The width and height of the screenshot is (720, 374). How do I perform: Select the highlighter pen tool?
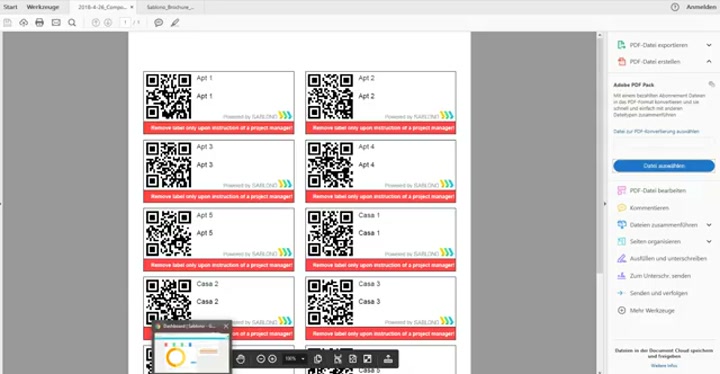[x=175, y=23]
